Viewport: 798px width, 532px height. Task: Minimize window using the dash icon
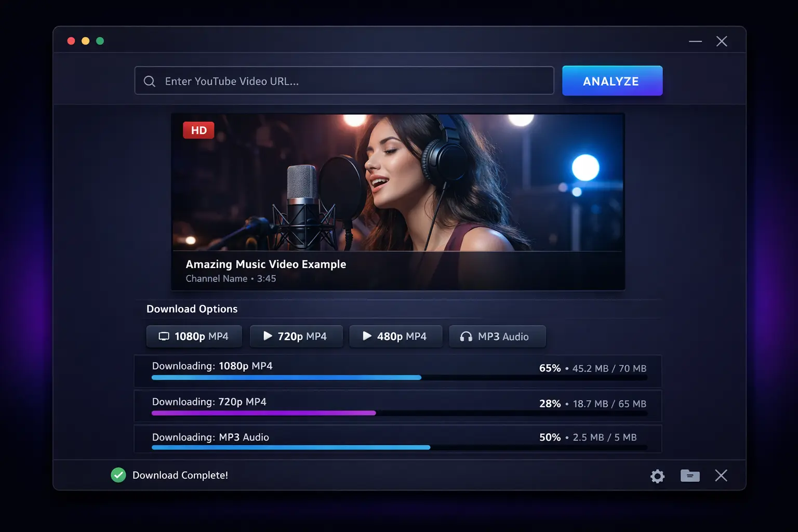pyautogui.click(x=695, y=41)
